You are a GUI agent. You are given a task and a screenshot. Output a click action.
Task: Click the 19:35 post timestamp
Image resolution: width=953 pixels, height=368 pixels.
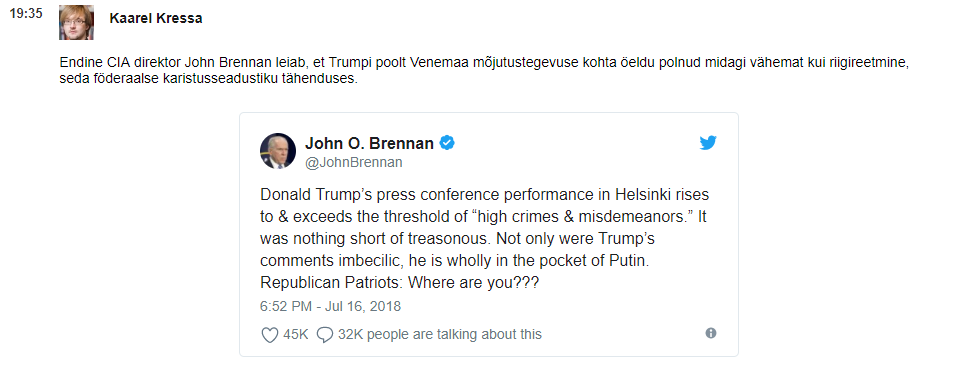(x=26, y=13)
